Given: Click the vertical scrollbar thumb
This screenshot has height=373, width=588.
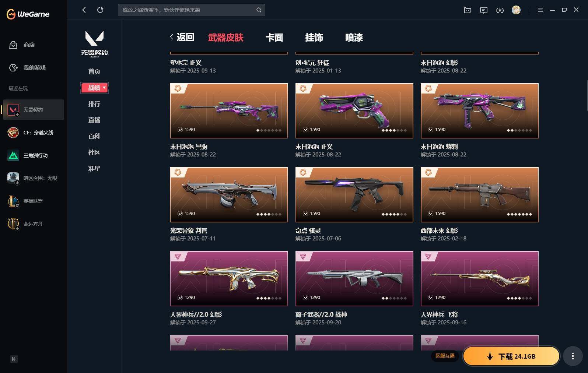Looking at the screenshot, I should coord(587,96).
